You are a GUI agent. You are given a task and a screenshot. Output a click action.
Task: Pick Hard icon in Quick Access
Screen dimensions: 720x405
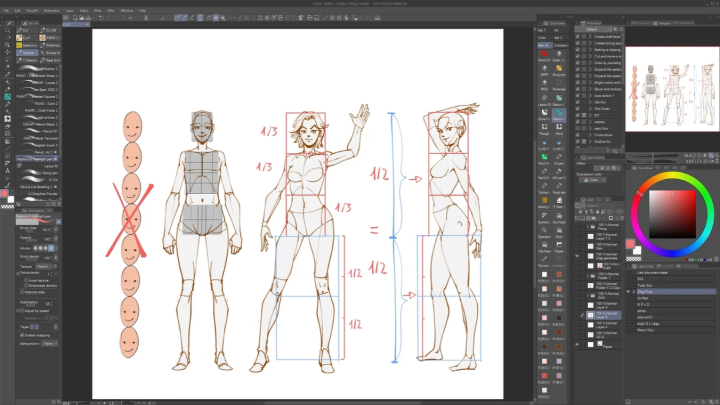[559, 128]
